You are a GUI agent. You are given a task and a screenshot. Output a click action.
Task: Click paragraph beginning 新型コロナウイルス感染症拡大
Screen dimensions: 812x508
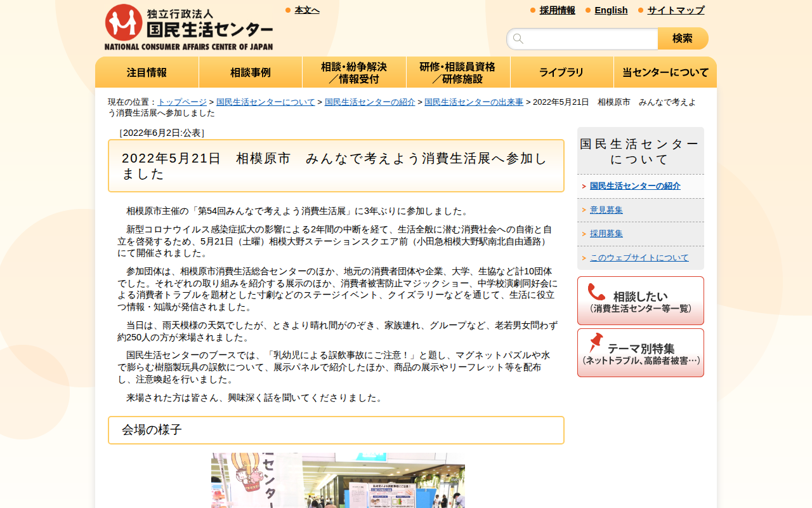click(x=336, y=241)
